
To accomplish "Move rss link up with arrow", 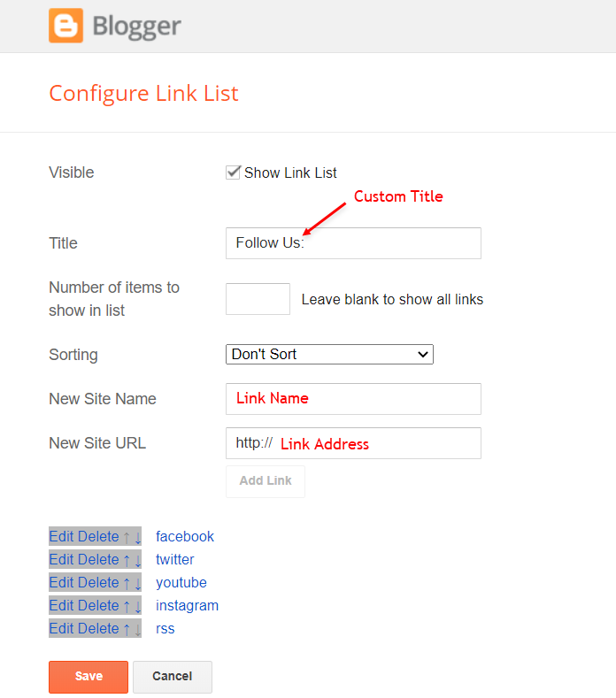I will pyautogui.click(x=127, y=630).
